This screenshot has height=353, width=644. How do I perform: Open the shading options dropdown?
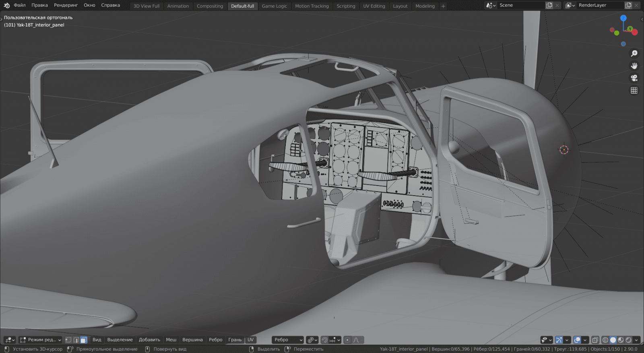[x=636, y=340]
